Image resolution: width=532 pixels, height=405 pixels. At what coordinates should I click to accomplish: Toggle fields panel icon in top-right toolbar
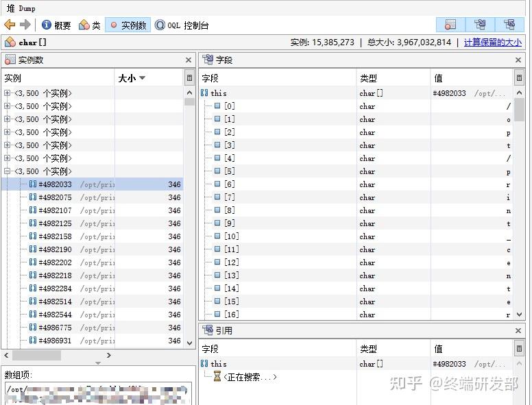point(480,25)
